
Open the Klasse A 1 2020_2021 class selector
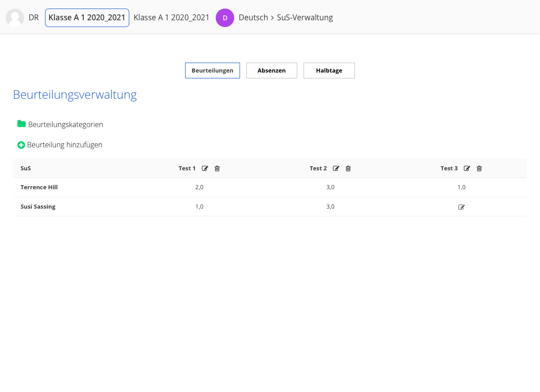[87, 18]
